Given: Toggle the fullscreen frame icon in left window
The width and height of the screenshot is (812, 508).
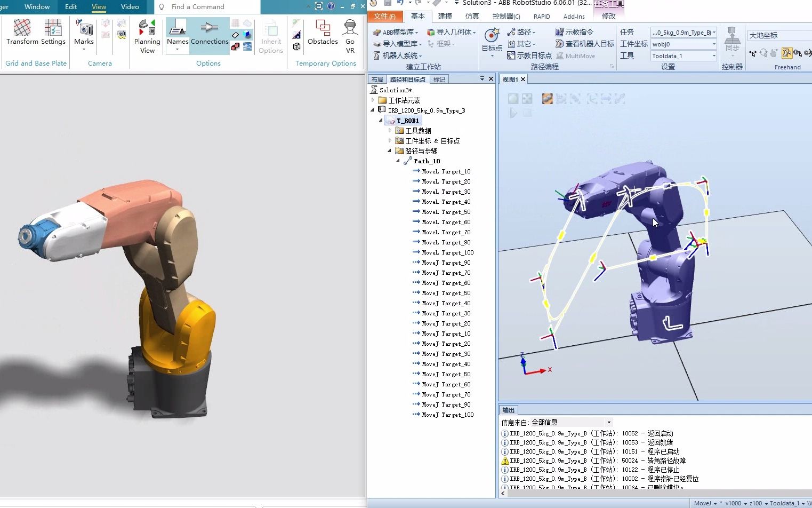Looking at the screenshot, I should (x=319, y=6).
